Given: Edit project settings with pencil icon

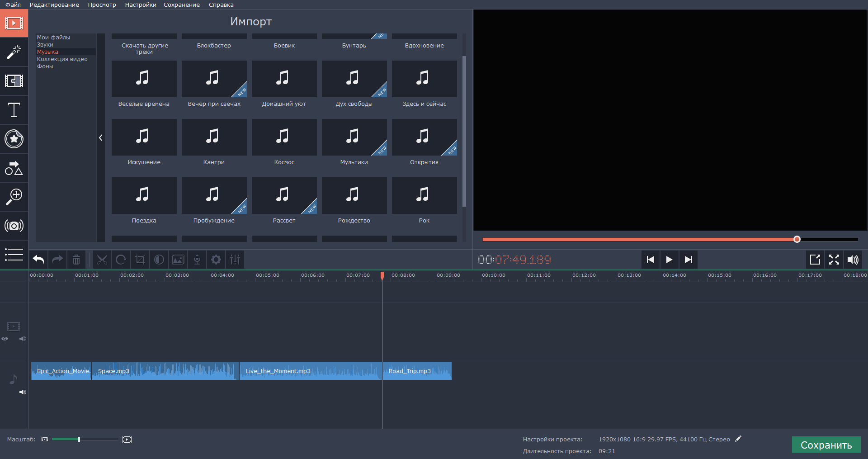Looking at the screenshot, I should [x=738, y=439].
